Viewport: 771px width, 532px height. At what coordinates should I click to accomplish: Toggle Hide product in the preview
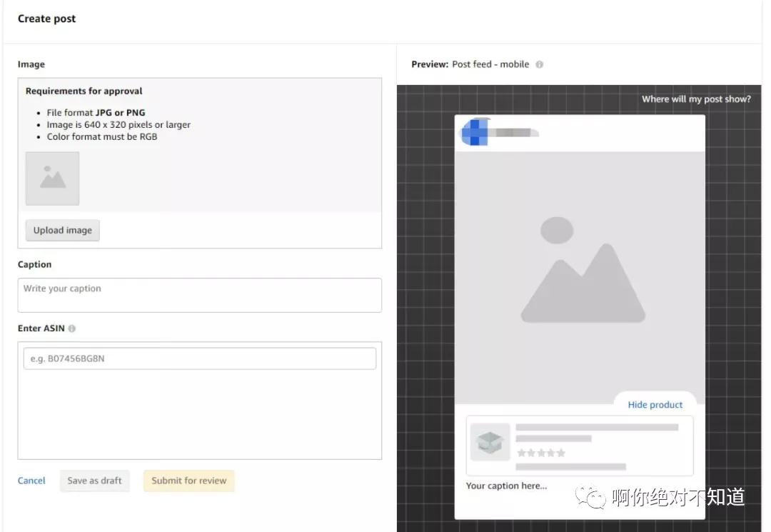point(655,405)
